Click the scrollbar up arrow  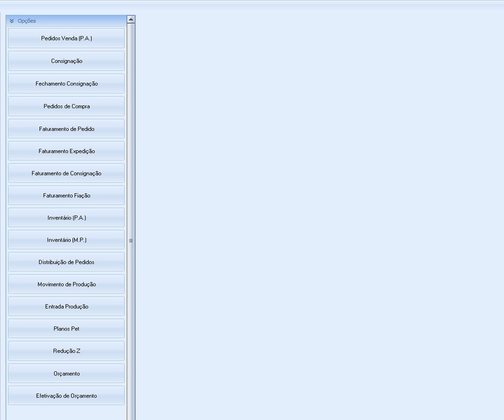[x=131, y=19]
